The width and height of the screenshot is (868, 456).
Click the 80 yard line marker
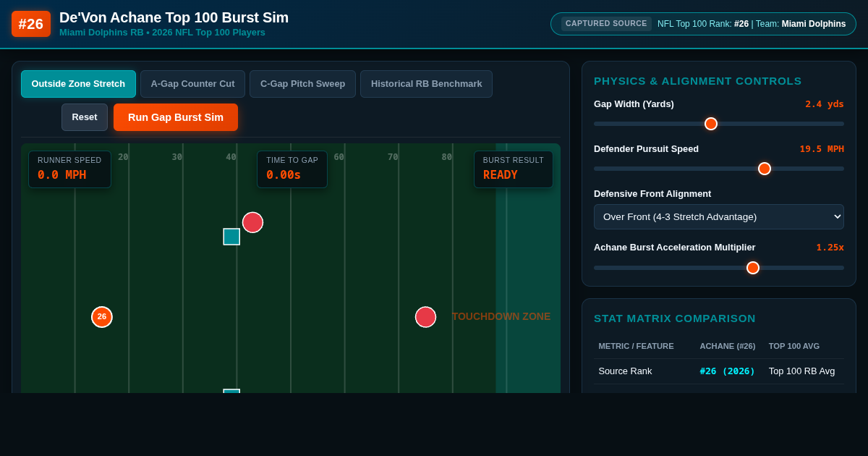[x=446, y=157]
